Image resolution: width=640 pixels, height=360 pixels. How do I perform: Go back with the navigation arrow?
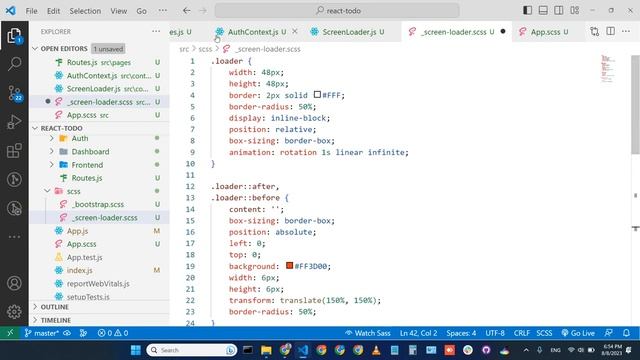tap(187, 11)
